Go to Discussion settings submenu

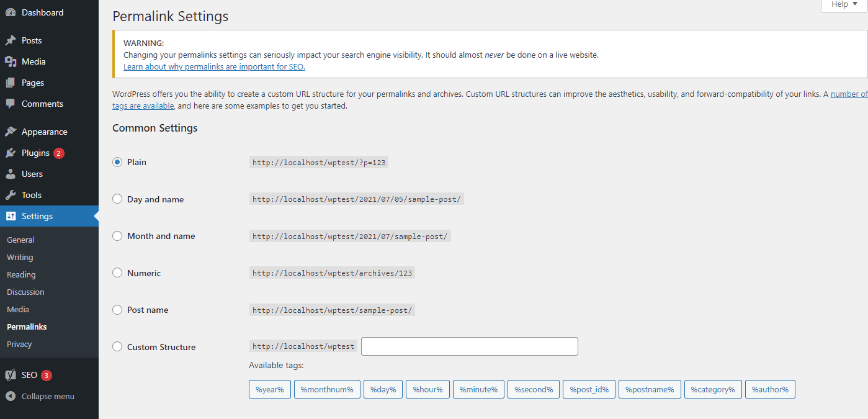tap(25, 292)
